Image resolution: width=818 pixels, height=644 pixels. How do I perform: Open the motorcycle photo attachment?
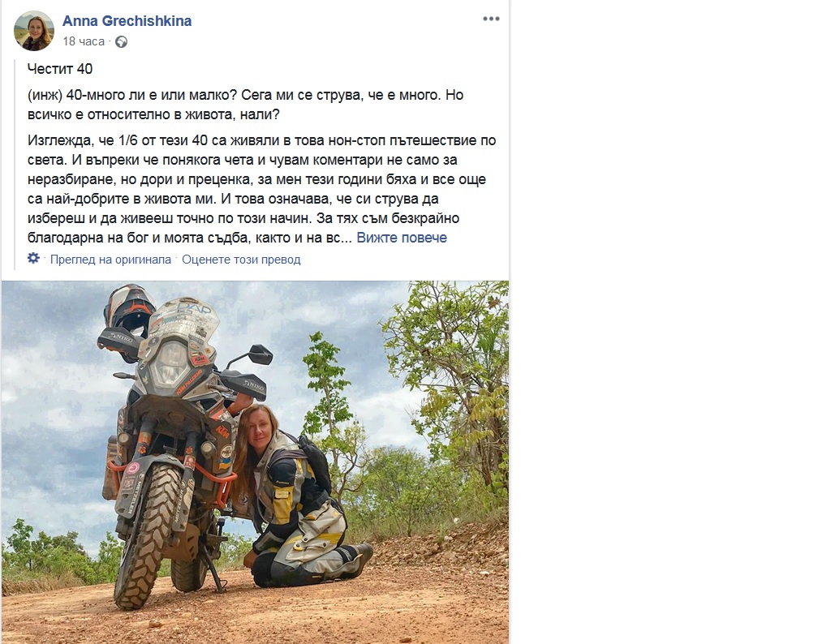point(255,462)
